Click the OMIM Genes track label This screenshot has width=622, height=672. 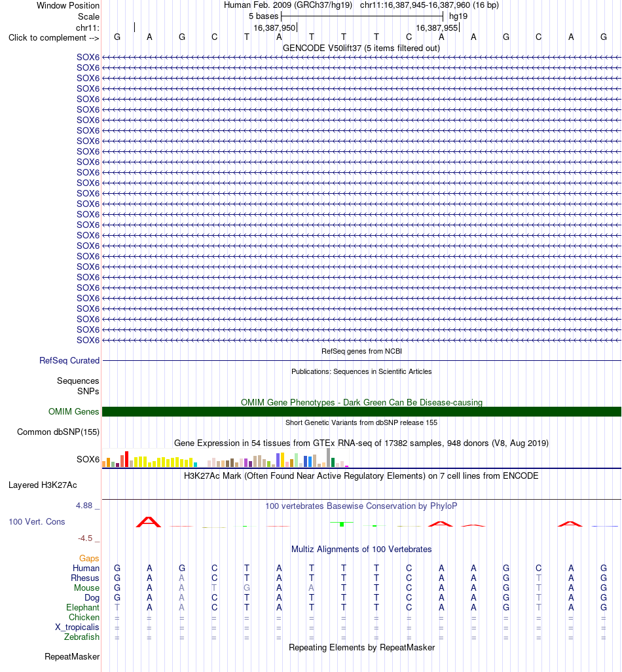(74, 411)
